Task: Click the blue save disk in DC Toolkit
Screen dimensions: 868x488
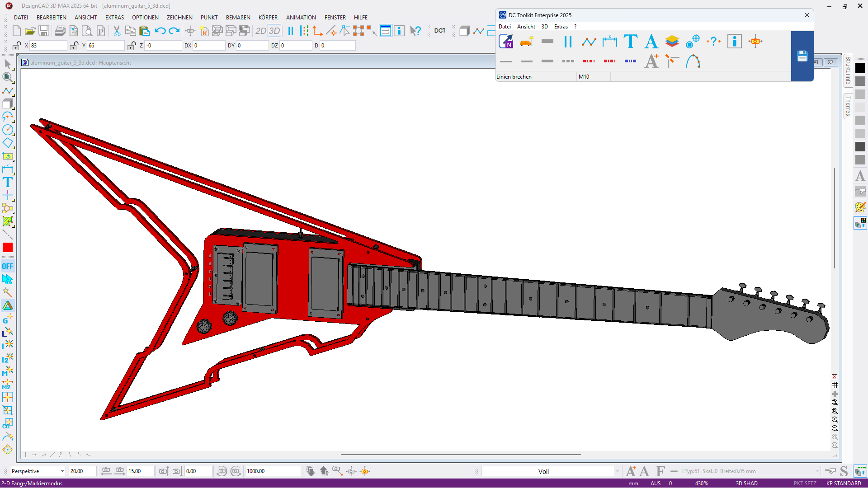Action: pos(802,56)
